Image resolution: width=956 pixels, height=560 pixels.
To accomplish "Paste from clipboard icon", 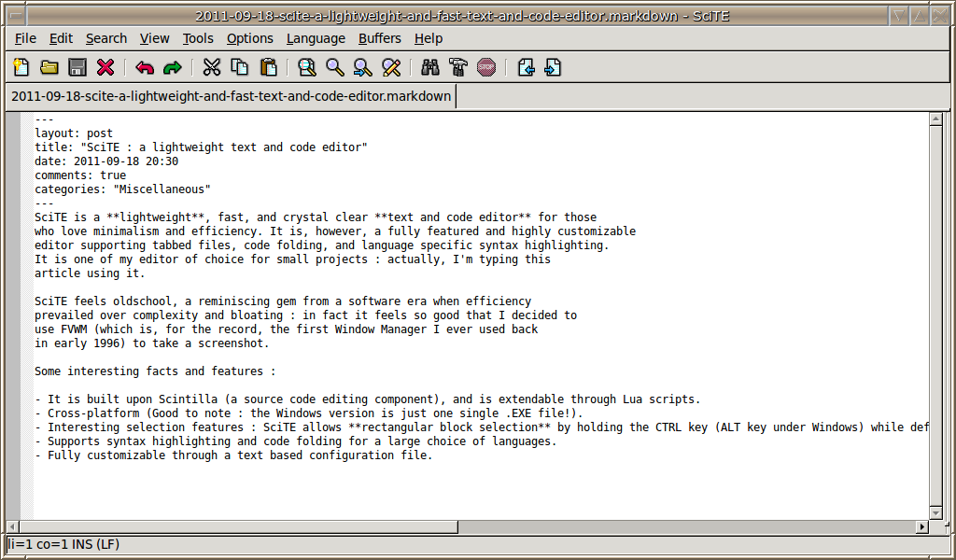I will (x=268, y=67).
